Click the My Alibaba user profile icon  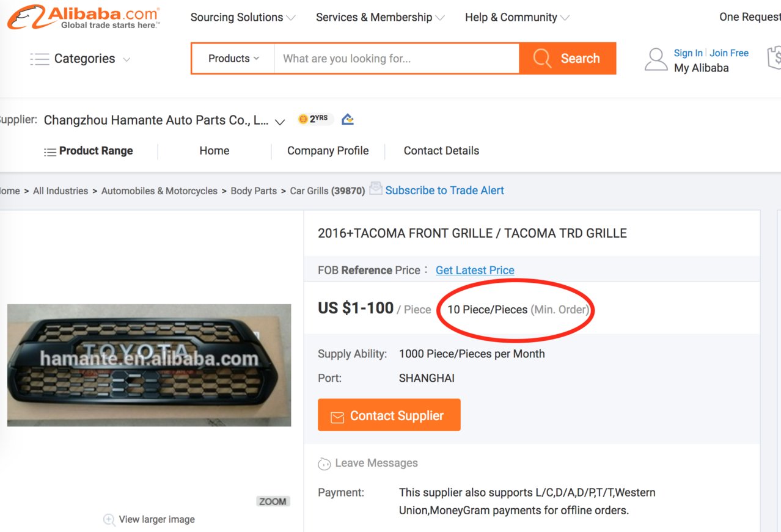point(656,60)
